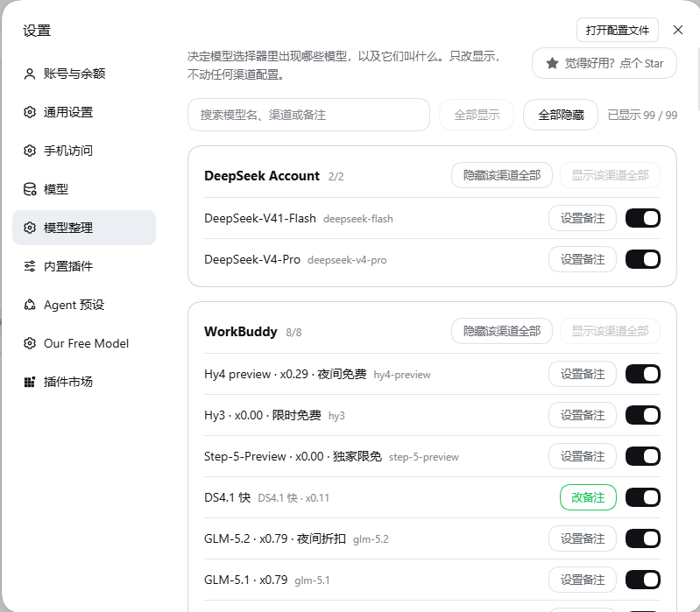The width and height of the screenshot is (700, 612).
Task: Open Our Free Model section
Action: tap(84, 343)
